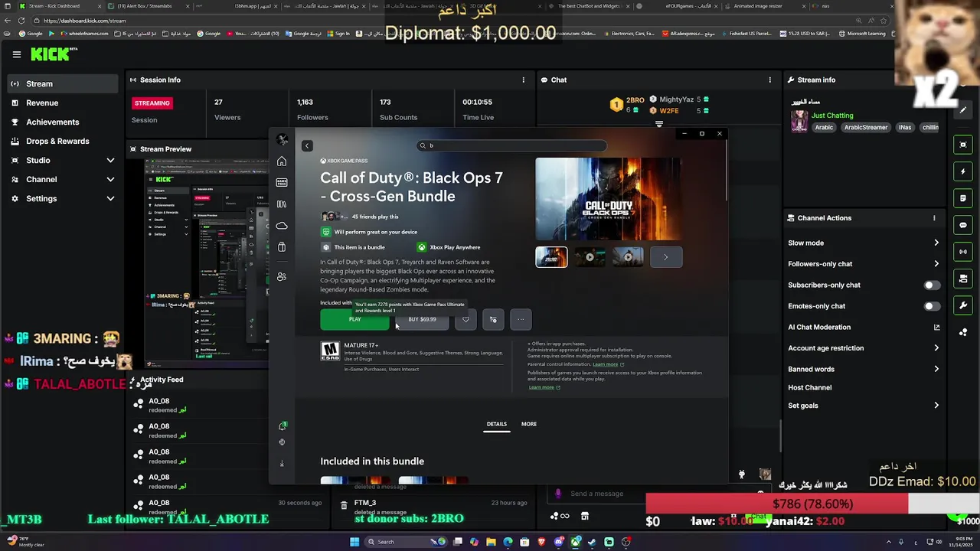The height and width of the screenshot is (551, 980).
Task: Open Windows Start button
Action: tap(354, 542)
